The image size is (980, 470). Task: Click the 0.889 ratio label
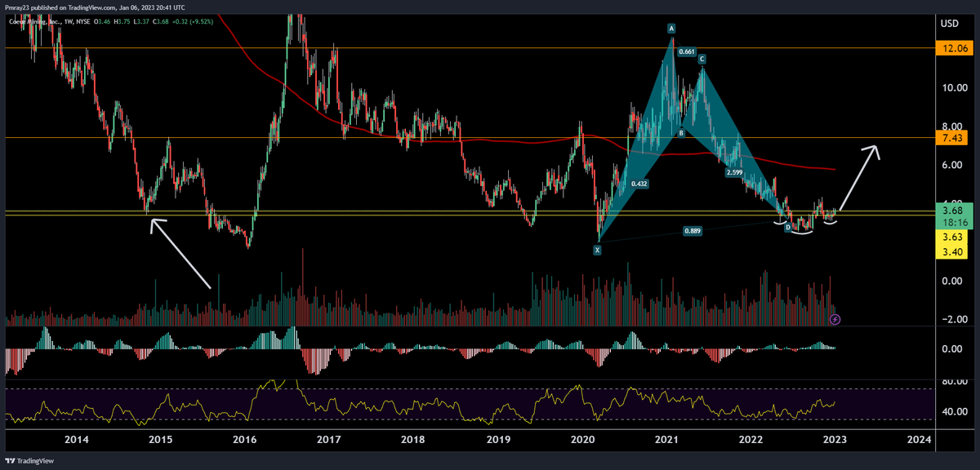pyautogui.click(x=692, y=231)
